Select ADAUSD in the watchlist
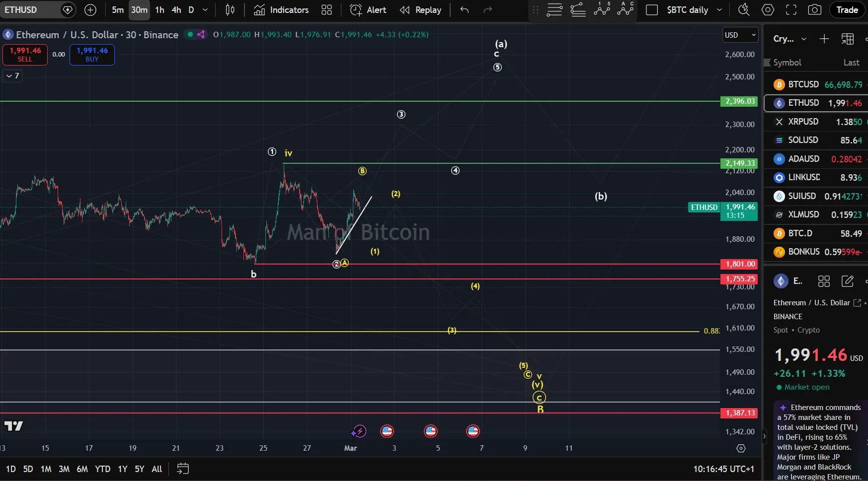This screenshot has width=868, height=481. 816,159
